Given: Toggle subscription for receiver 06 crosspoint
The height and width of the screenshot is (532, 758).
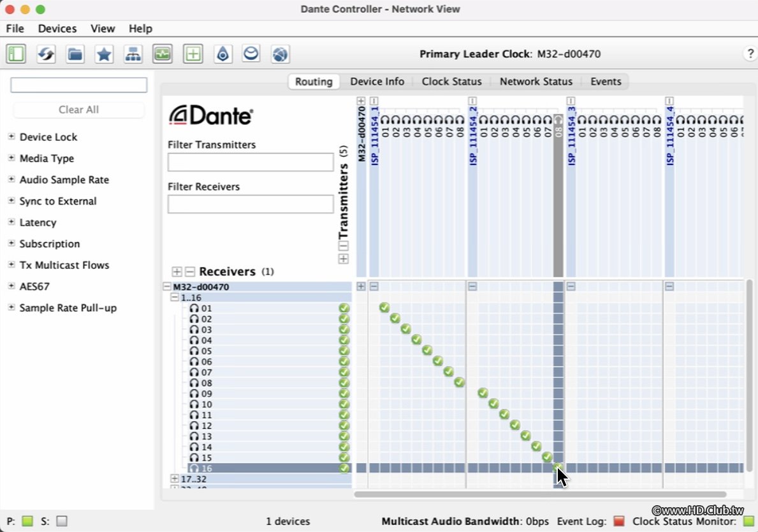Looking at the screenshot, I should pyautogui.click(x=437, y=361).
